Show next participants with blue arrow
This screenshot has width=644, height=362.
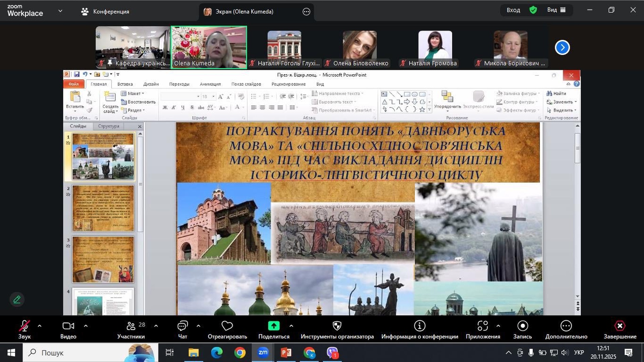point(562,48)
